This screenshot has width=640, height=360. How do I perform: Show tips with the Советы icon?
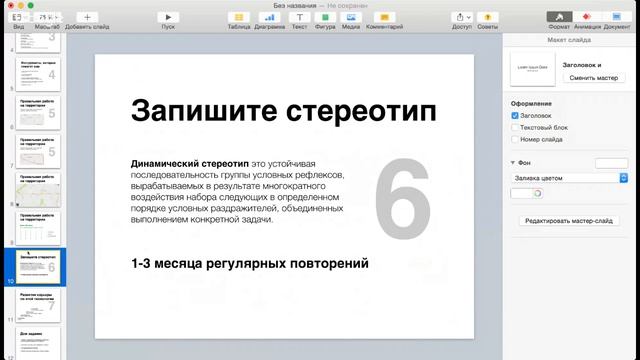pos(487,17)
